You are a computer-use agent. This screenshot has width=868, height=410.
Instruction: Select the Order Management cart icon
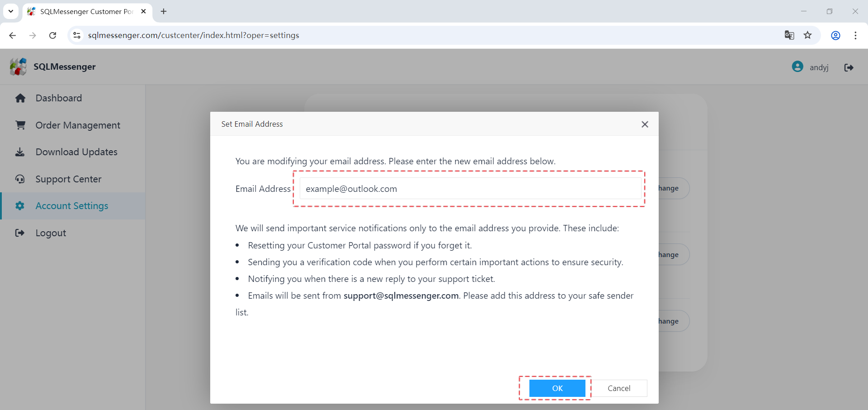coord(20,125)
